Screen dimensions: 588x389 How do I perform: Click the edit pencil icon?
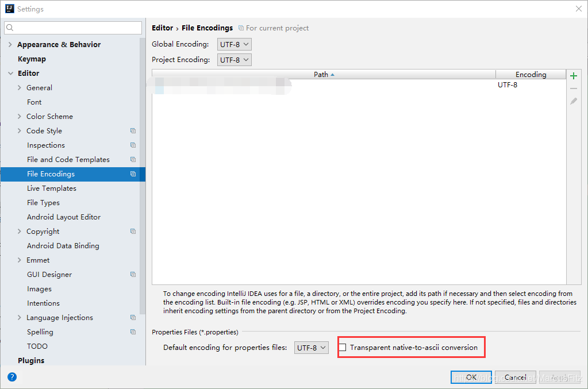click(573, 101)
